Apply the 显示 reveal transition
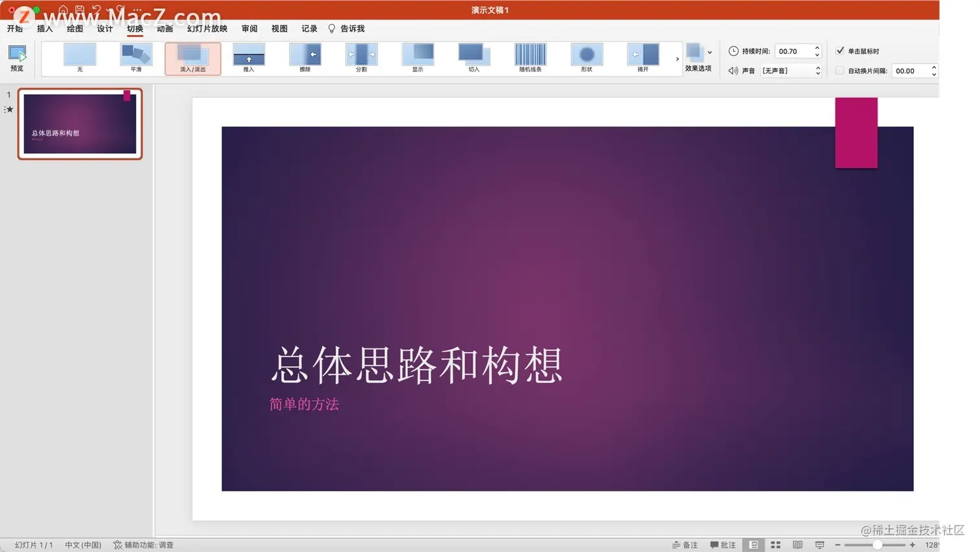Viewport: 980px width, 552px height. tap(418, 58)
